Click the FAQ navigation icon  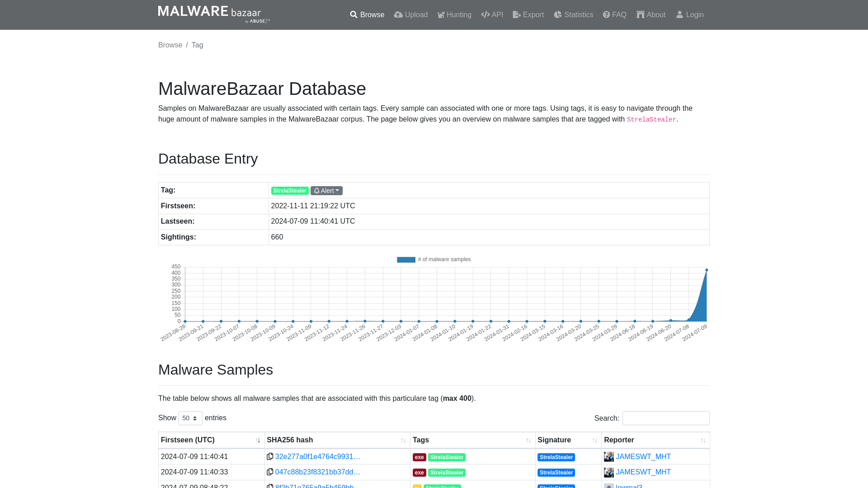tap(606, 14)
